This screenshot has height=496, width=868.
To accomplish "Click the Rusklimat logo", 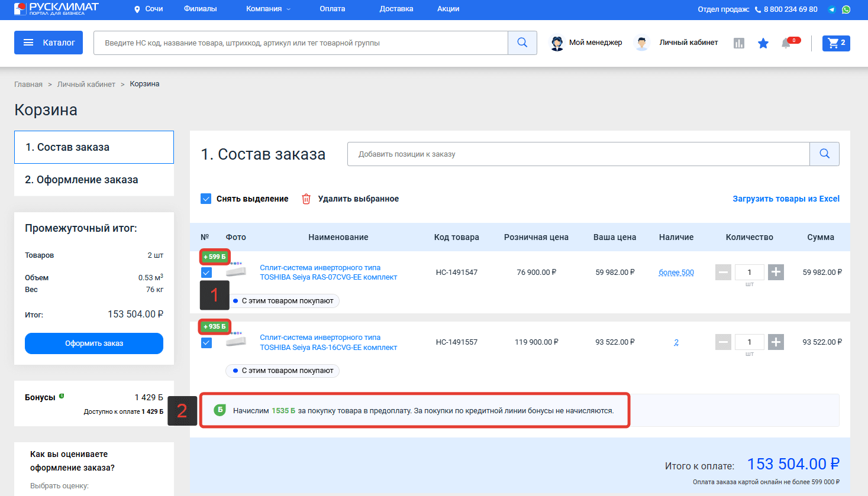I will [x=56, y=9].
